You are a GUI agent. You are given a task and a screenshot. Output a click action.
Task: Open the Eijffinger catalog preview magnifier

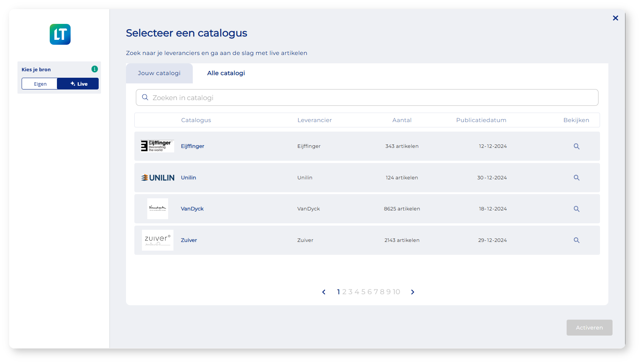click(x=576, y=146)
